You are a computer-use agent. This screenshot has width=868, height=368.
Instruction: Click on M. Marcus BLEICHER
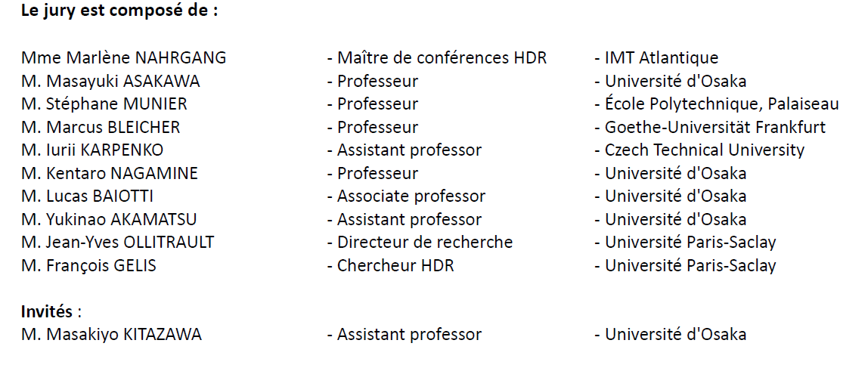click(x=101, y=127)
